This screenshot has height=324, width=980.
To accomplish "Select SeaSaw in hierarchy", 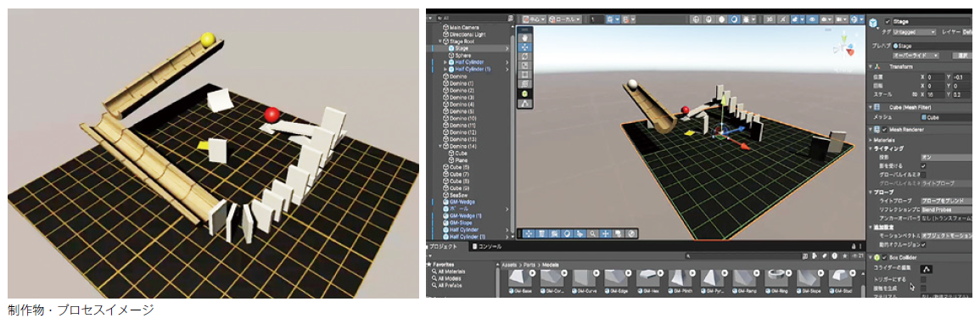I will [x=458, y=195].
